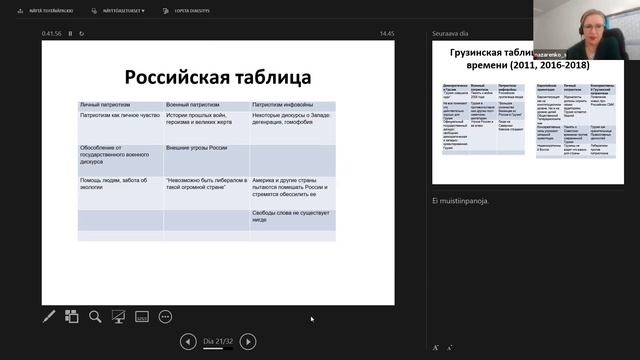
Task: Advance to the next slide
Action: [248, 342]
